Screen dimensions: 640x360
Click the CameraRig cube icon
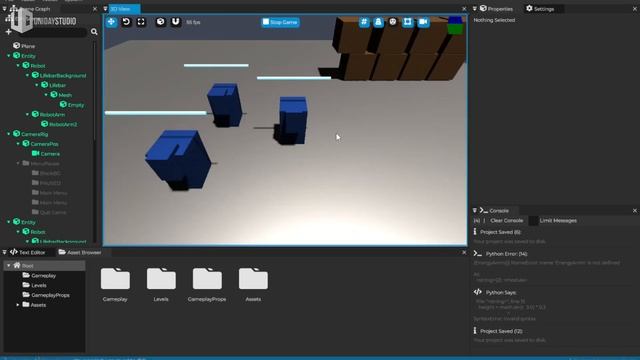pos(16,134)
